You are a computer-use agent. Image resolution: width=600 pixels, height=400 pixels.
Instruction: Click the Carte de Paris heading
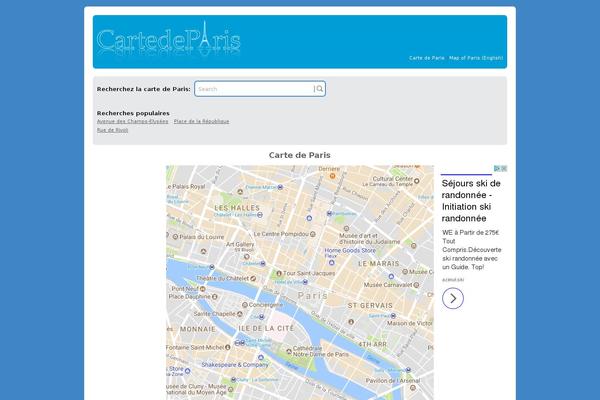[300, 155]
